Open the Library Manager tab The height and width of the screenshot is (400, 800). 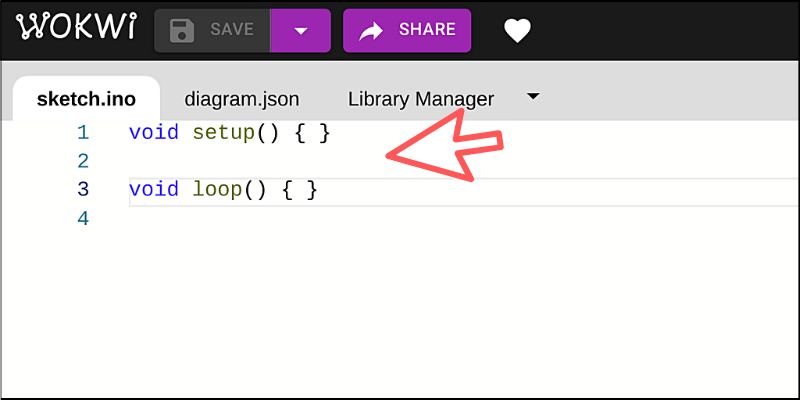click(421, 99)
